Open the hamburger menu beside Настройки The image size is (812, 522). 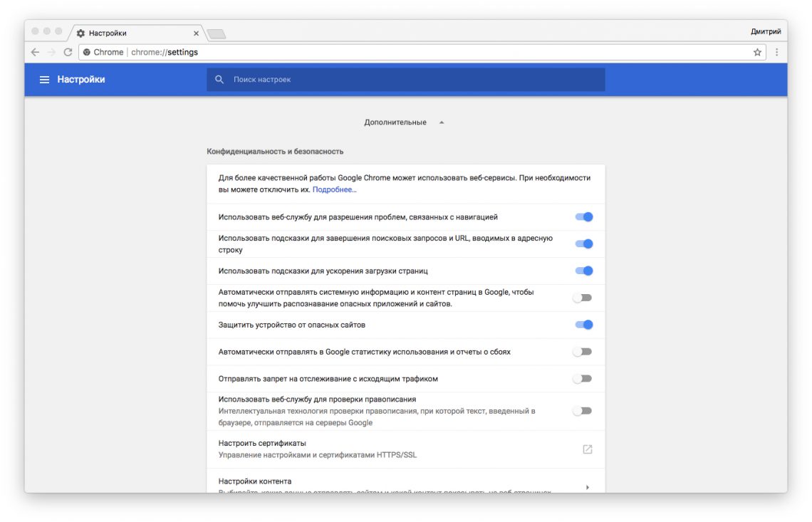pyautogui.click(x=44, y=80)
